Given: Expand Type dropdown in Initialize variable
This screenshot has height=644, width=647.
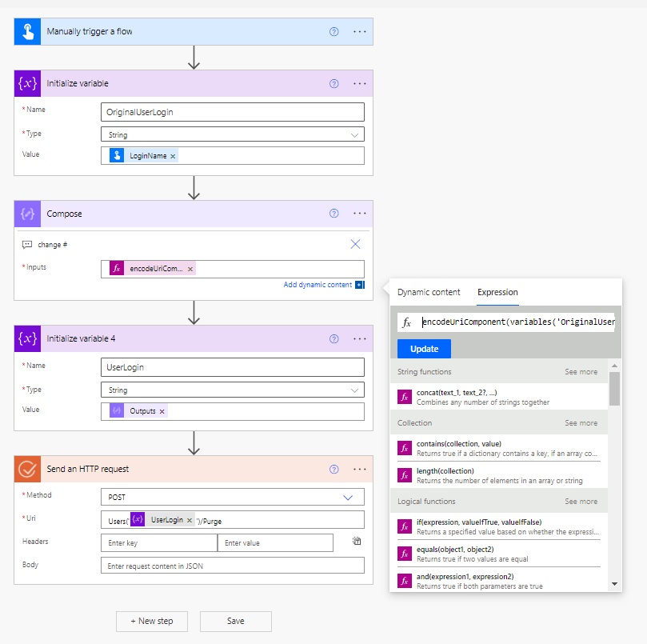Looking at the screenshot, I should (354, 134).
